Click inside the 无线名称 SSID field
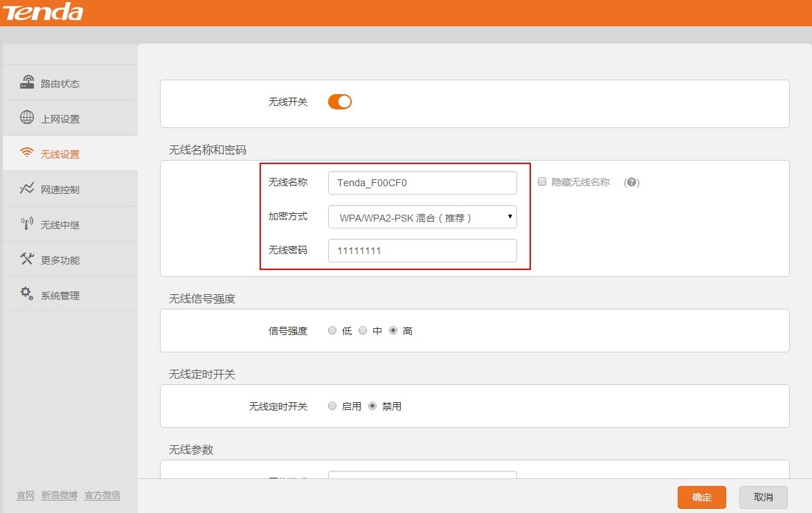The width and height of the screenshot is (812, 513). point(422,182)
